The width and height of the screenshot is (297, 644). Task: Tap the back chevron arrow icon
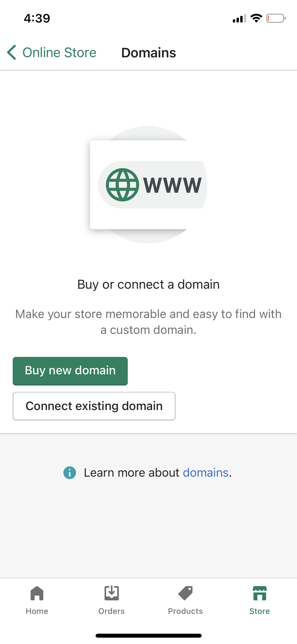click(x=12, y=52)
